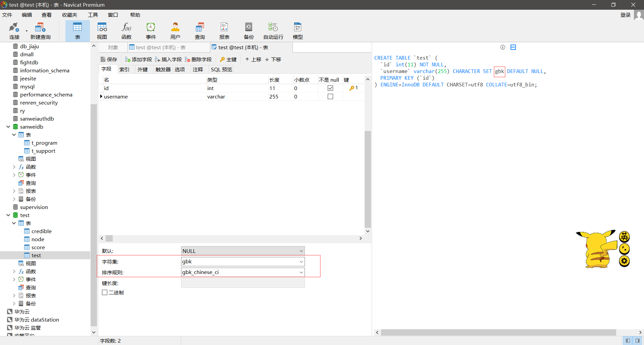The height and width of the screenshot is (345, 644).
Task: Click the SQL pane horizontal scrollbar
Action: tap(498, 332)
